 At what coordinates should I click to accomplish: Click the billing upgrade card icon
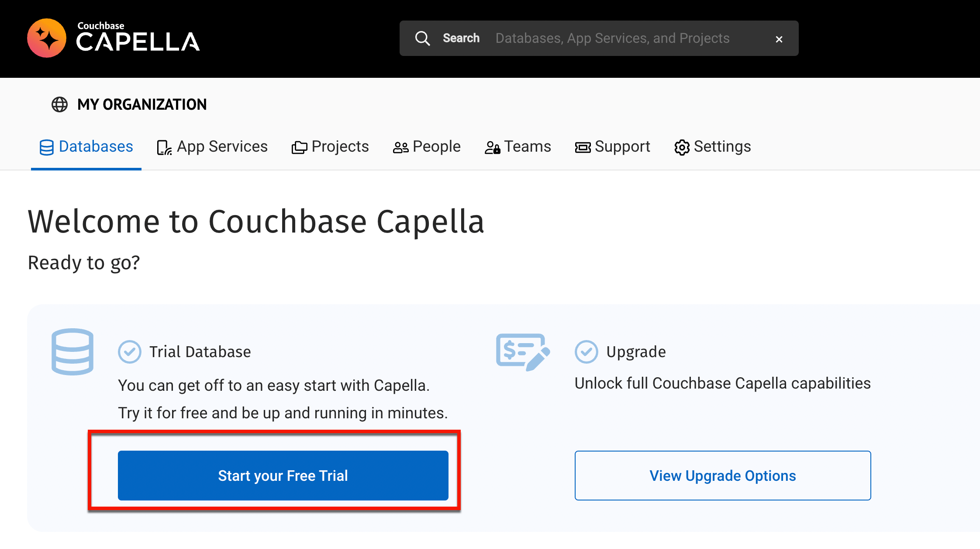click(523, 352)
